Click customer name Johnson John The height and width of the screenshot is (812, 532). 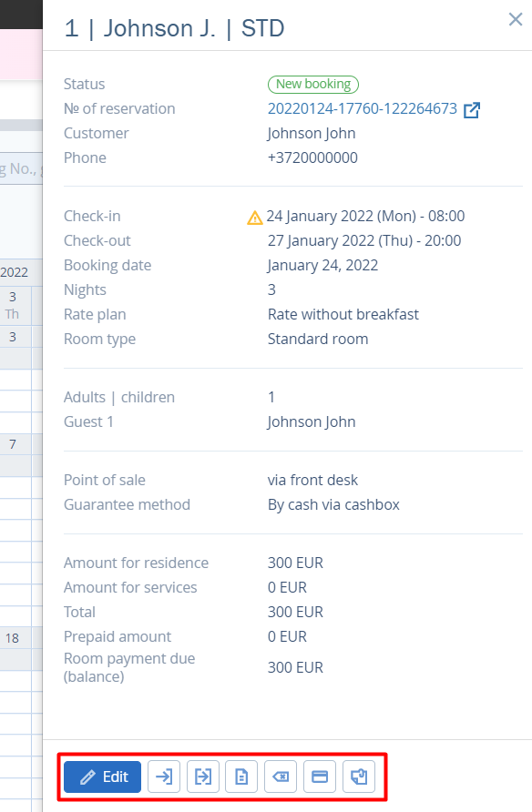click(312, 133)
